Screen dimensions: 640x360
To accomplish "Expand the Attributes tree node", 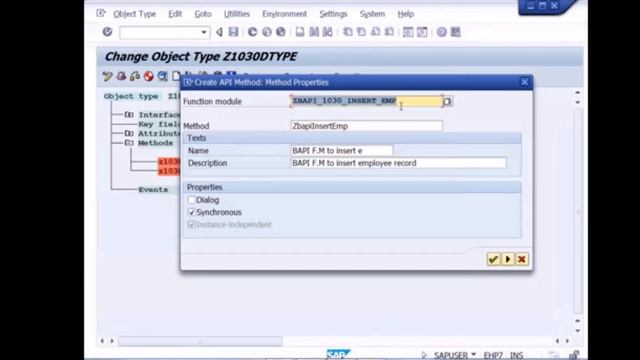I will (129, 133).
